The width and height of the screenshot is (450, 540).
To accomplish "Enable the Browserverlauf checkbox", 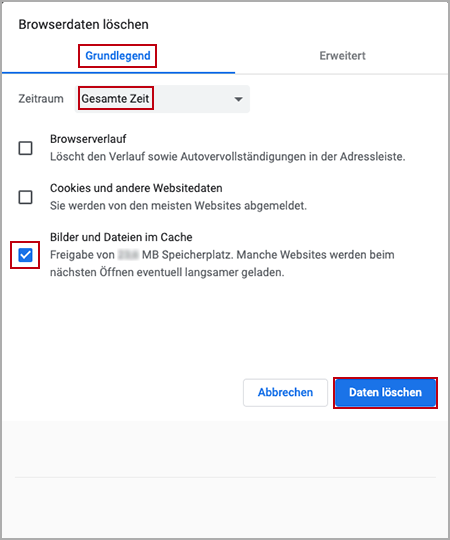I will (25, 148).
